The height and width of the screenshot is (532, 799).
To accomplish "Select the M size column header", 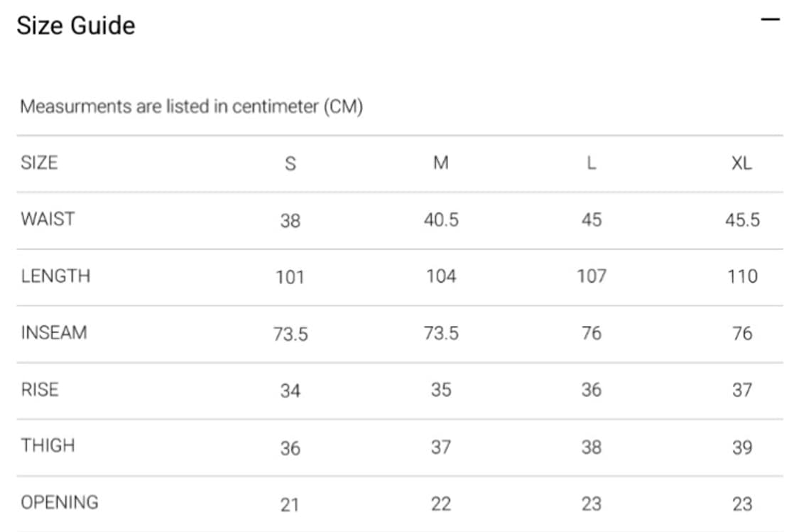I will [440, 163].
